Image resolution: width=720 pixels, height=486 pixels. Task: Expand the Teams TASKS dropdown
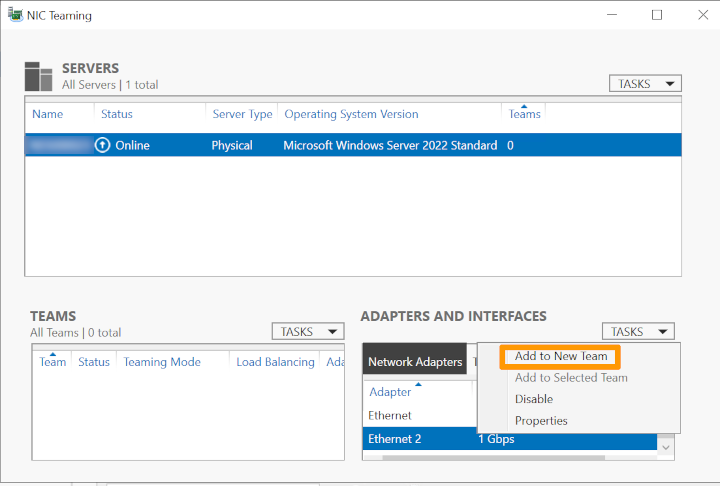coord(308,331)
